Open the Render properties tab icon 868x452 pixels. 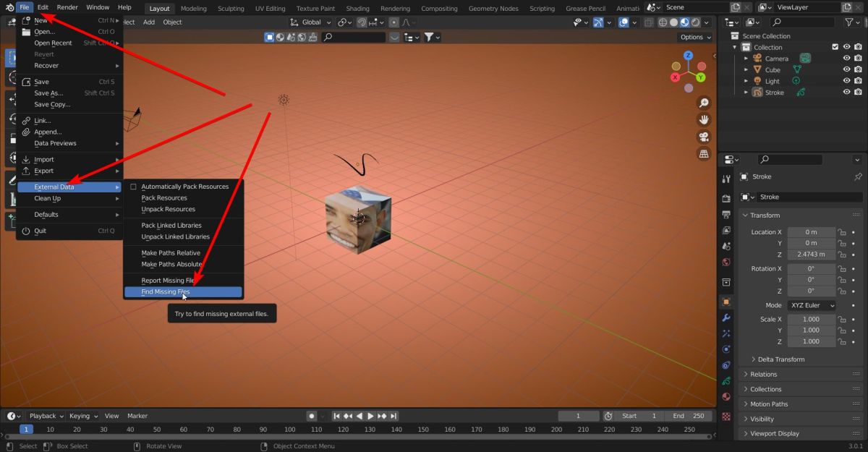pyautogui.click(x=726, y=199)
